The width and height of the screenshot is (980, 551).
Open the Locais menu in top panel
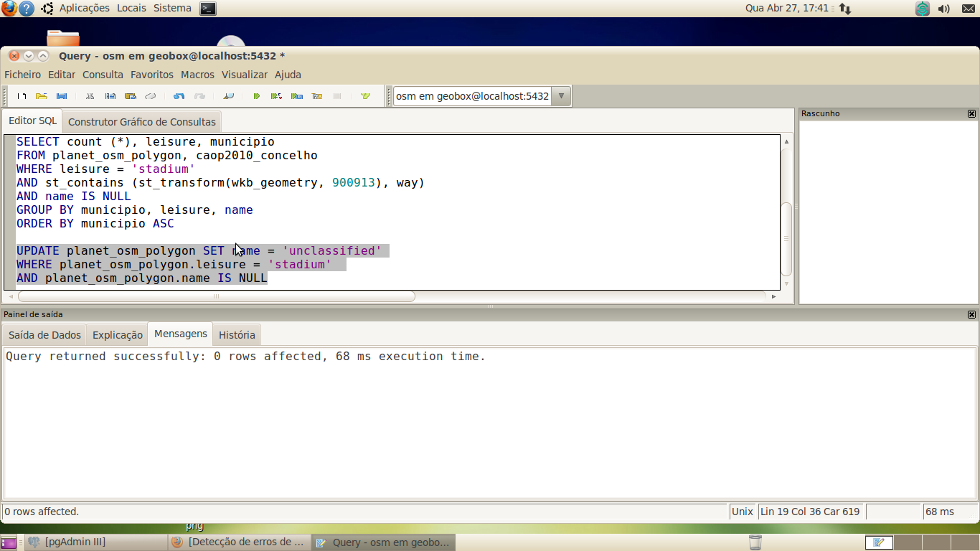point(131,9)
